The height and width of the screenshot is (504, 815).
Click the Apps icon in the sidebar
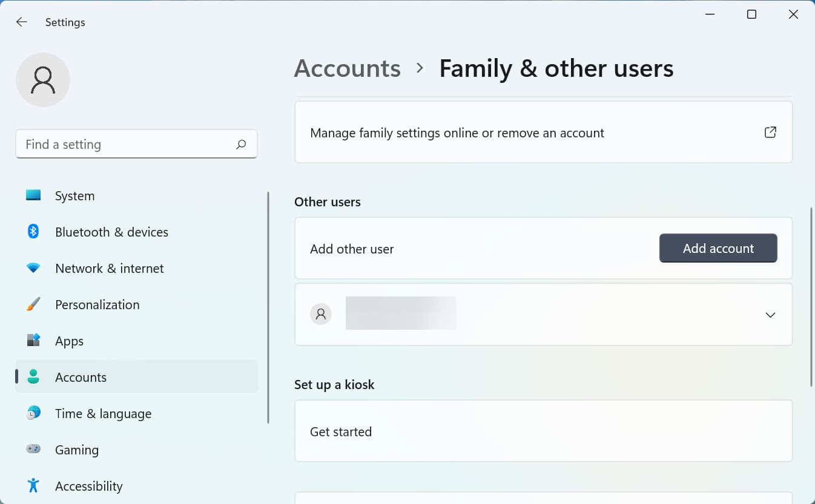pyautogui.click(x=33, y=341)
